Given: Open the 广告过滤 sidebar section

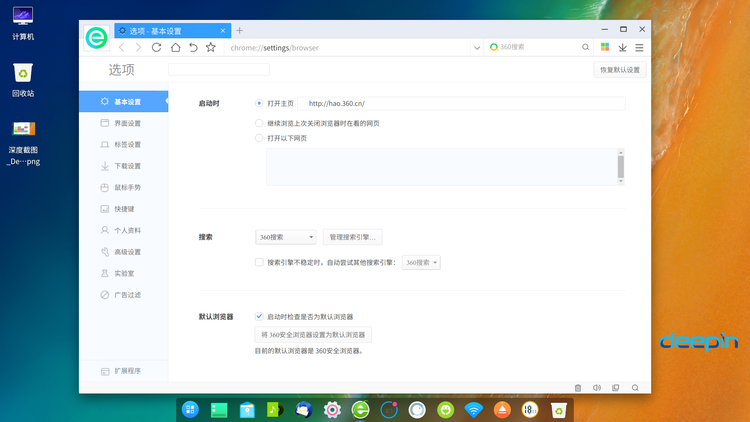Looking at the screenshot, I should [x=123, y=295].
